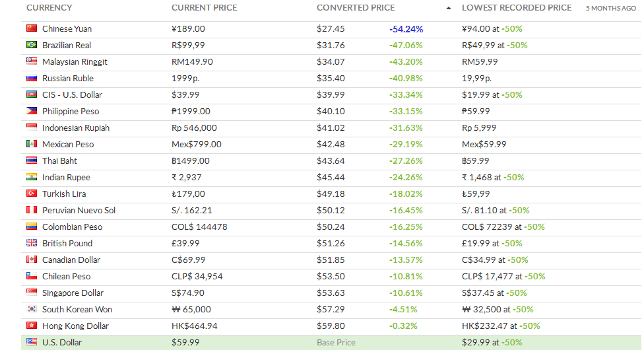This screenshot has height=350, width=644.
Task: Click the Brazilian flag icon
Action: 32,44
